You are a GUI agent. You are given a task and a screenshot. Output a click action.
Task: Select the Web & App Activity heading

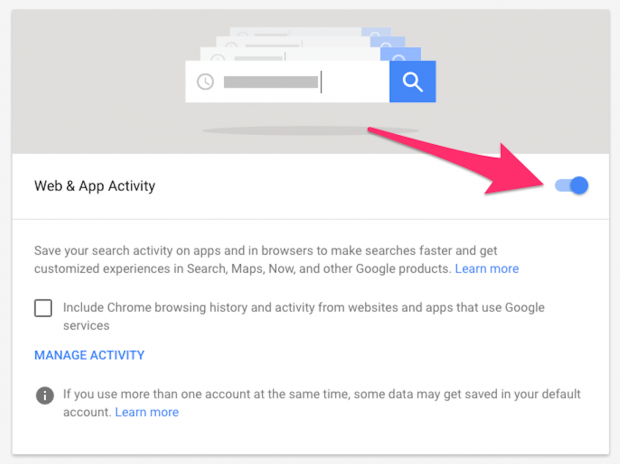pyautogui.click(x=95, y=186)
